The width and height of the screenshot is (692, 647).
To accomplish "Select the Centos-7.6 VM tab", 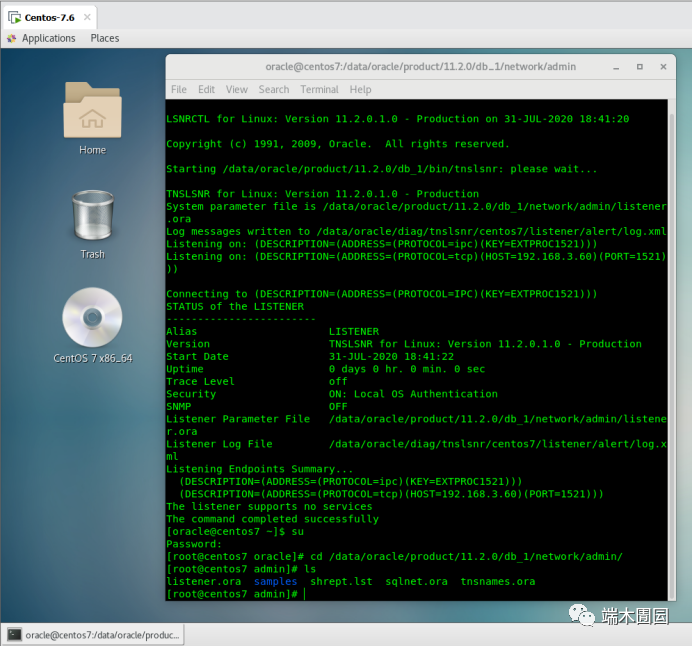I will point(49,18).
